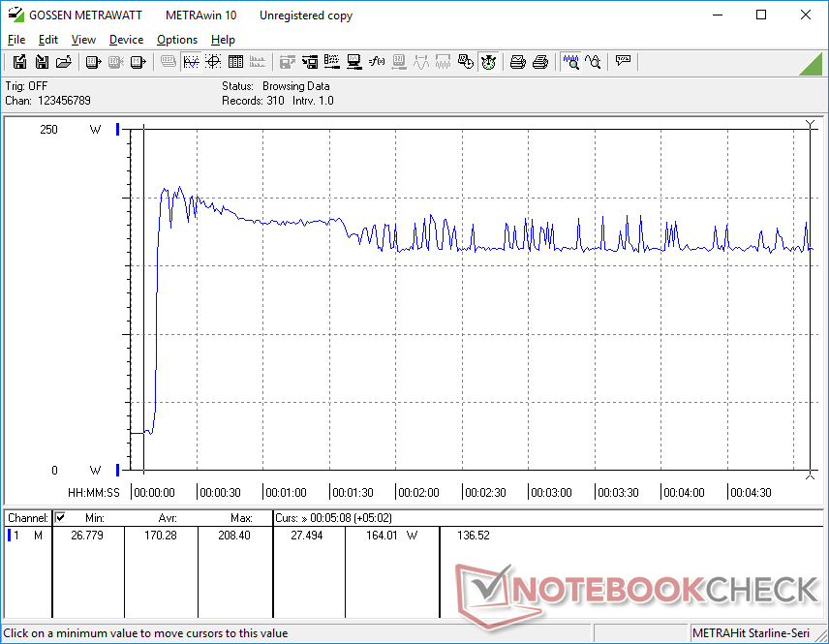Click the cursor value 164.01 W
This screenshot has height=644, width=829.
pos(391,536)
